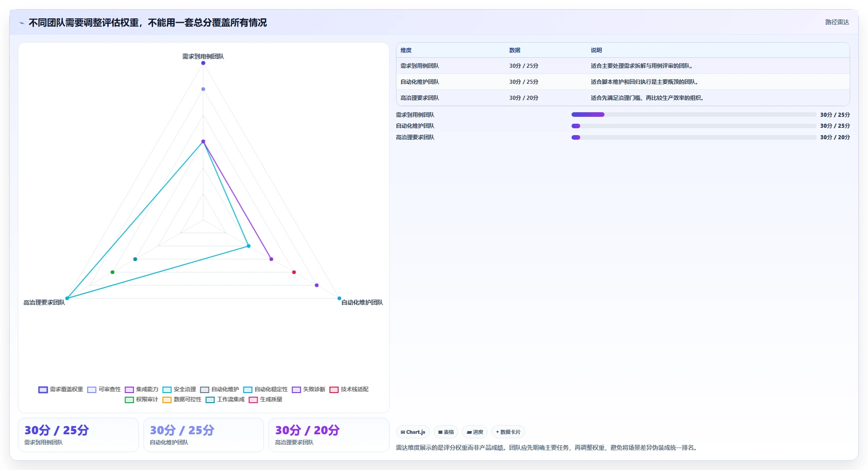Select the 需求到用例团队 data card
868x470 pixels.
[78, 435]
